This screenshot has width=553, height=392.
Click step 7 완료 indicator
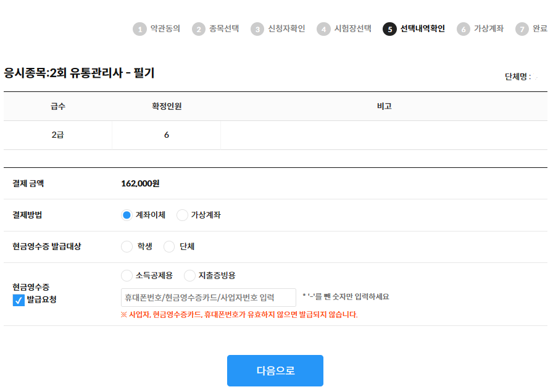click(x=531, y=29)
